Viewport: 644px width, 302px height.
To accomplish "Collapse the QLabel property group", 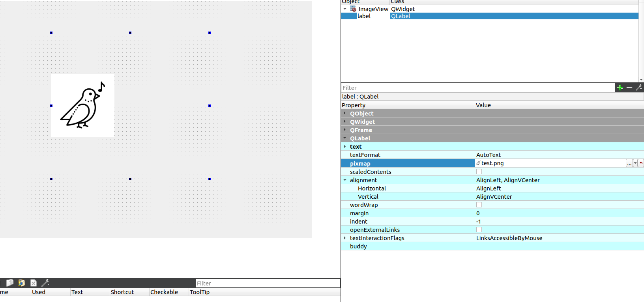I will [345, 138].
